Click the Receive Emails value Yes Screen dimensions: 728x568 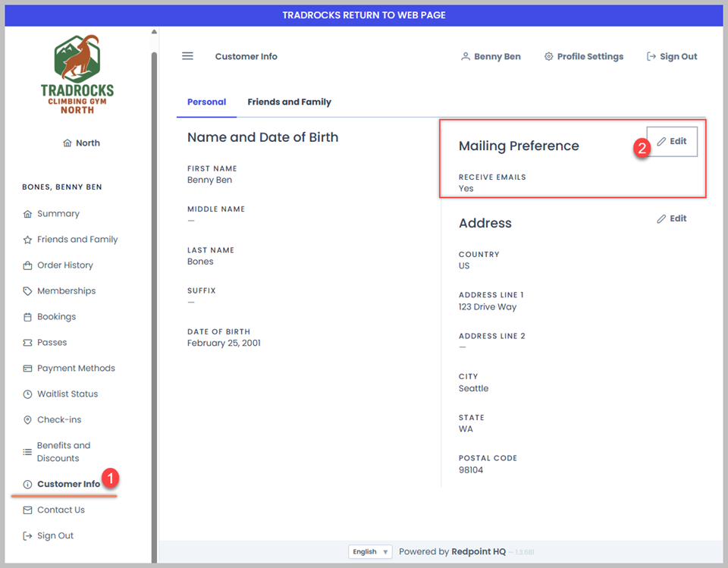[x=466, y=189]
